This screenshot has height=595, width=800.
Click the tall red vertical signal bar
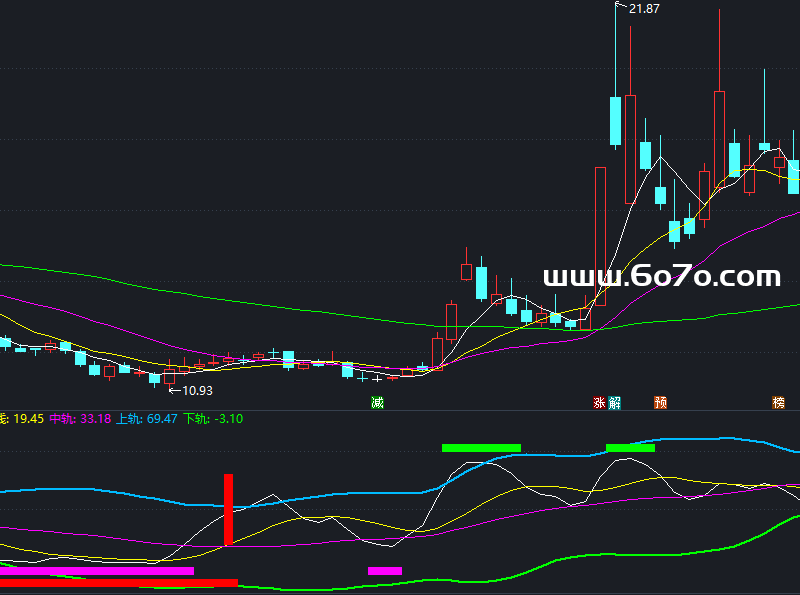(x=228, y=509)
